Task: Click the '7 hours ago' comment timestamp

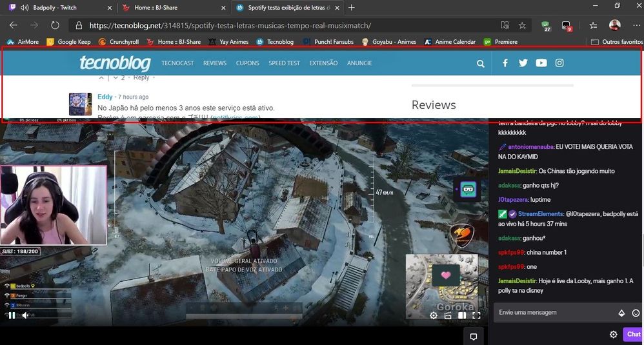Action: [x=134, y=97]
